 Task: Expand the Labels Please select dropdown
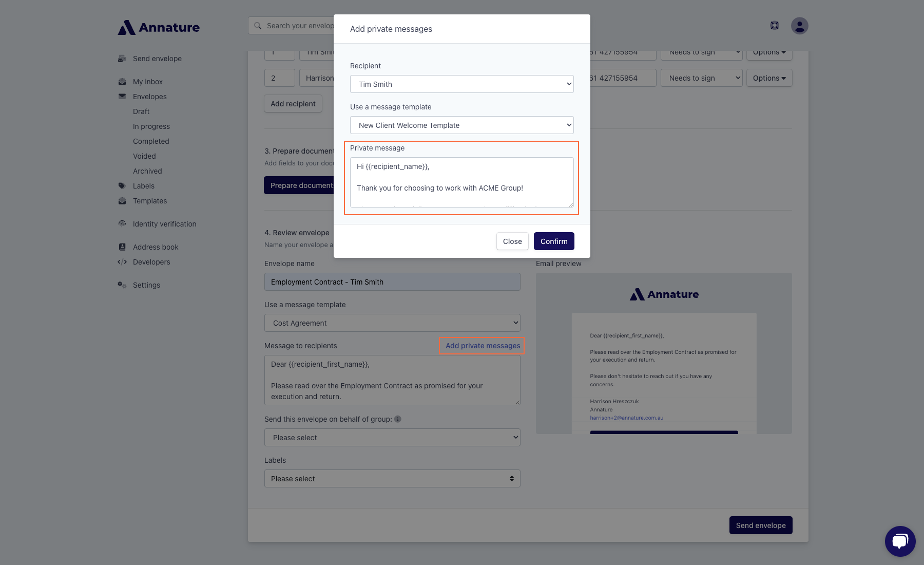point(392,479)
